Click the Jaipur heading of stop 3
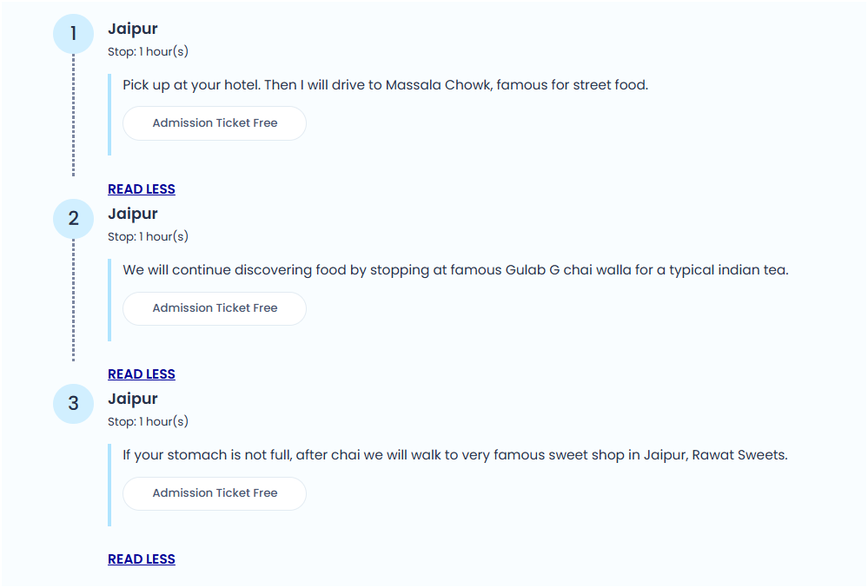 click(133, 400)
